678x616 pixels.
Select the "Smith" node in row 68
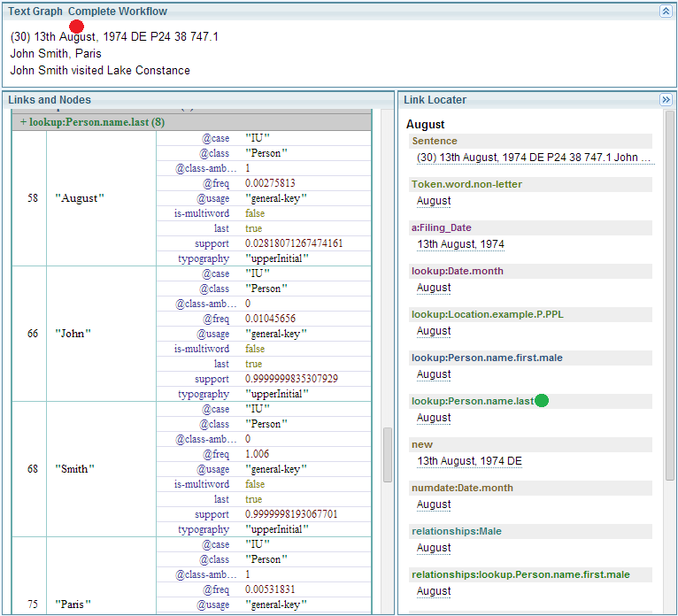tap(74, 469)
